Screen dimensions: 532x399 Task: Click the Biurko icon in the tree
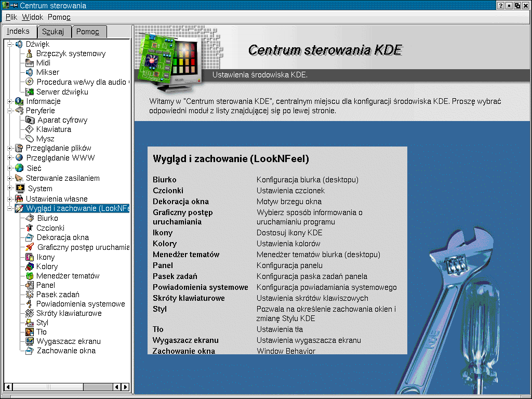tap(30, 218)
